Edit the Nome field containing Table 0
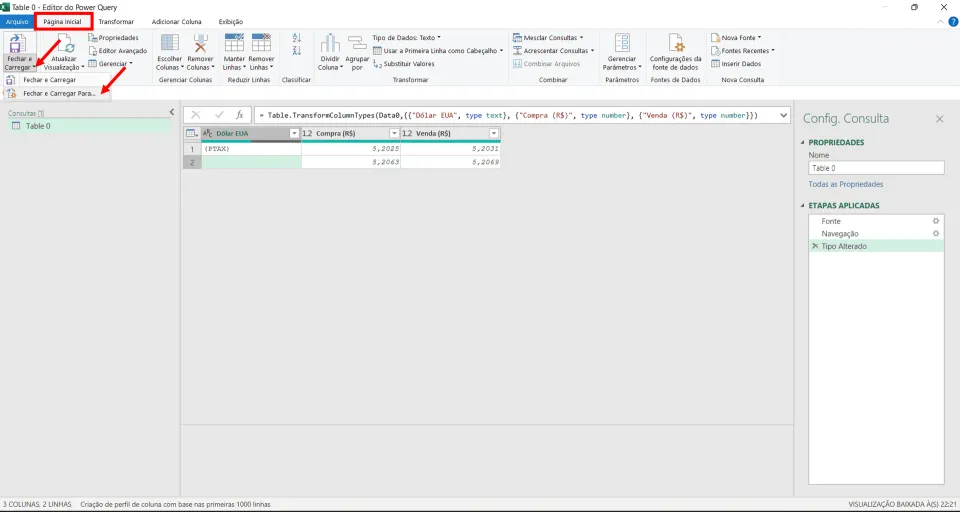This screenshot has width=960, height=512. click(x=876, y=168)
